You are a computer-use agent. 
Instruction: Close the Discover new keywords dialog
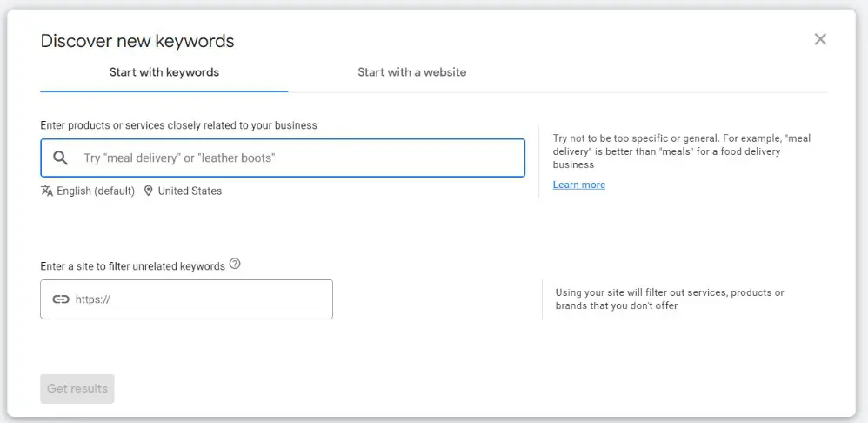tap(819, 39)
